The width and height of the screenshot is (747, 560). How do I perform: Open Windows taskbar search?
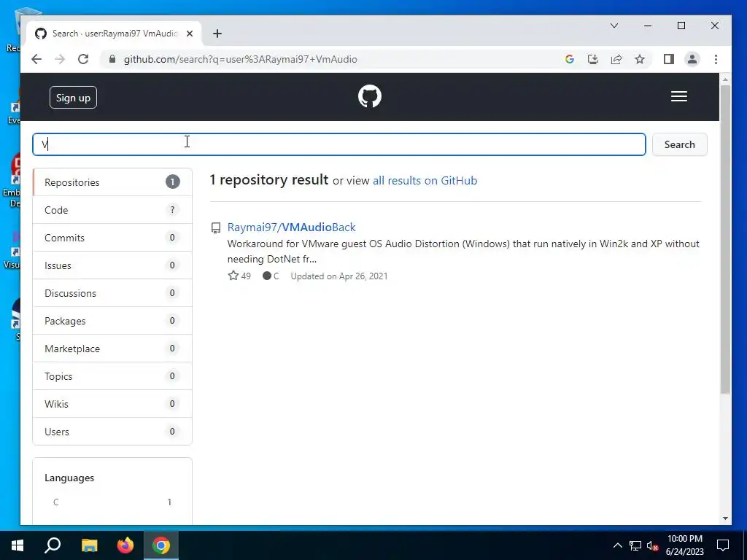coord(53,545)
